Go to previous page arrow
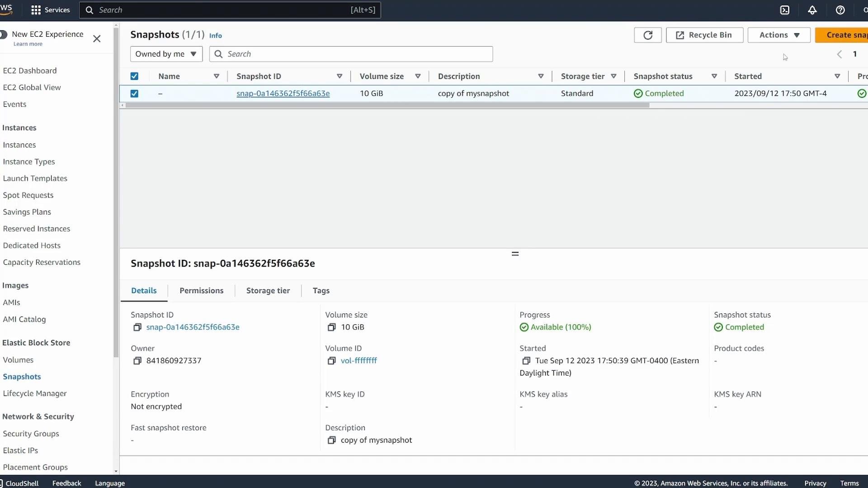Screen dimensions: 868x488 (840, 54)
